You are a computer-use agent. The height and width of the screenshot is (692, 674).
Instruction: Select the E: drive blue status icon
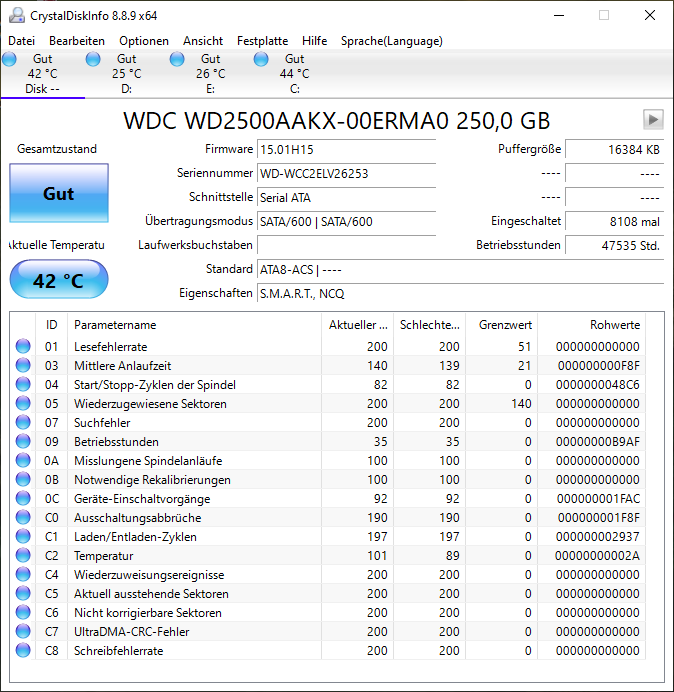point(177,59)
